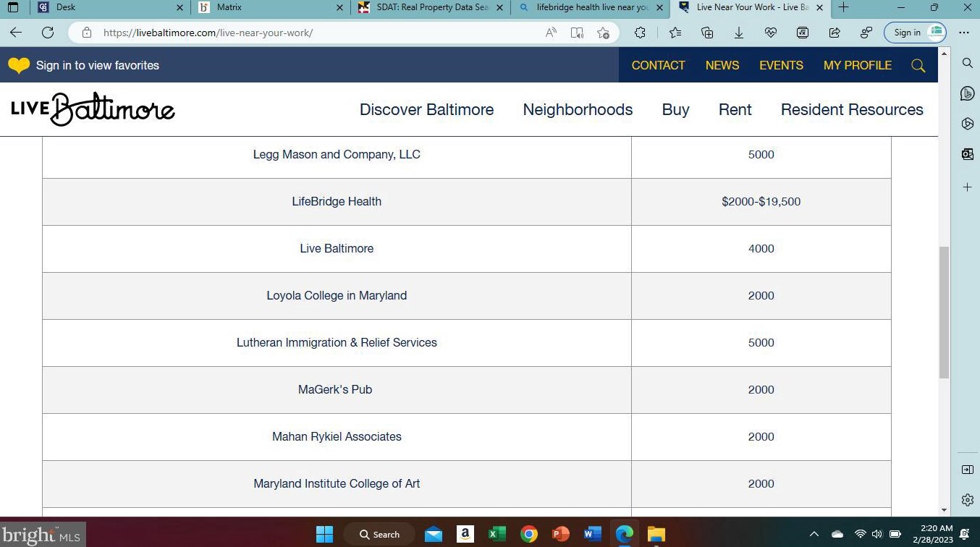Open the Discover Baltimore menu
This screenshot has height=547, width=980.
tap(427, 109)
